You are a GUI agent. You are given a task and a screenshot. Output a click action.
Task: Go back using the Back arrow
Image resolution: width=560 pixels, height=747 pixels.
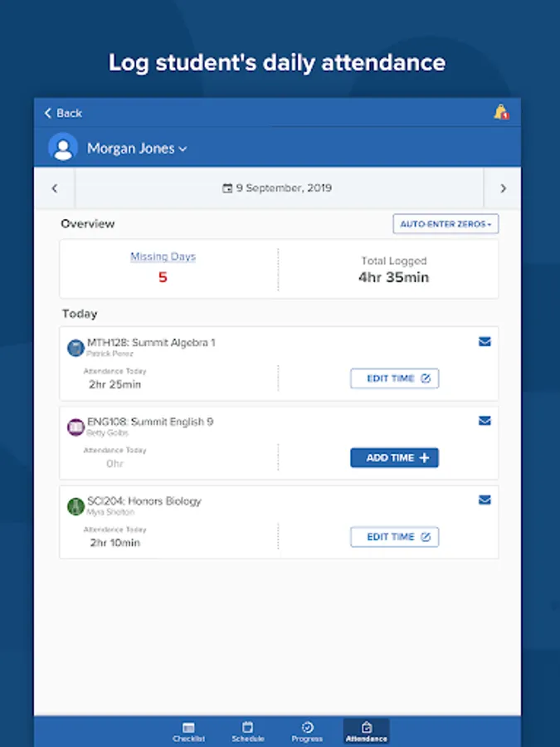pos(63,113)
